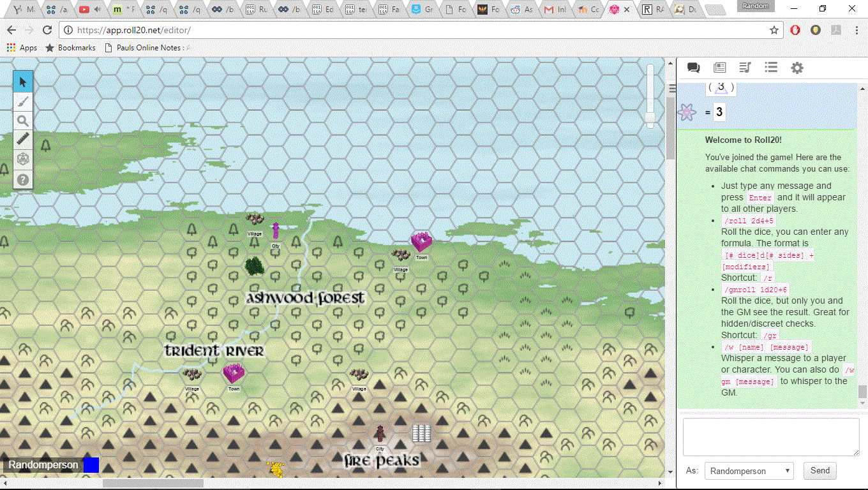Screen dimensions: 868x490
Task: Click the Send button
Action: 820,471
